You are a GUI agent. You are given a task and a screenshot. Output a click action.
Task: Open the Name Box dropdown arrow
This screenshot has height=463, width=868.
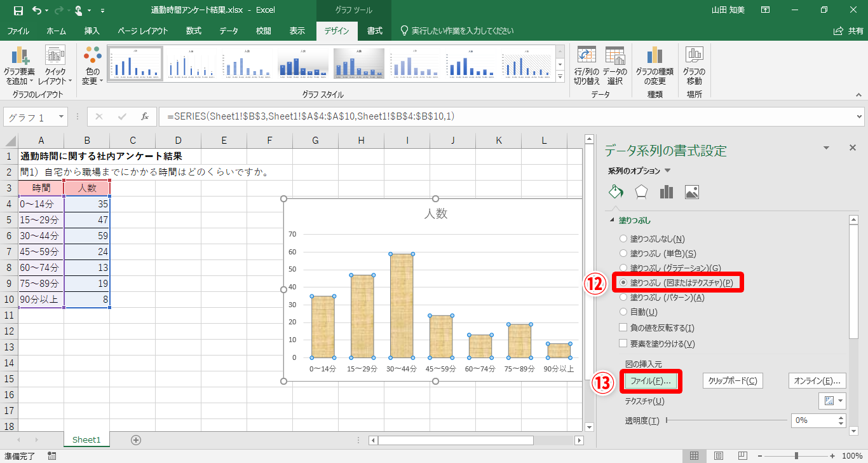click(x=61, y=117)
